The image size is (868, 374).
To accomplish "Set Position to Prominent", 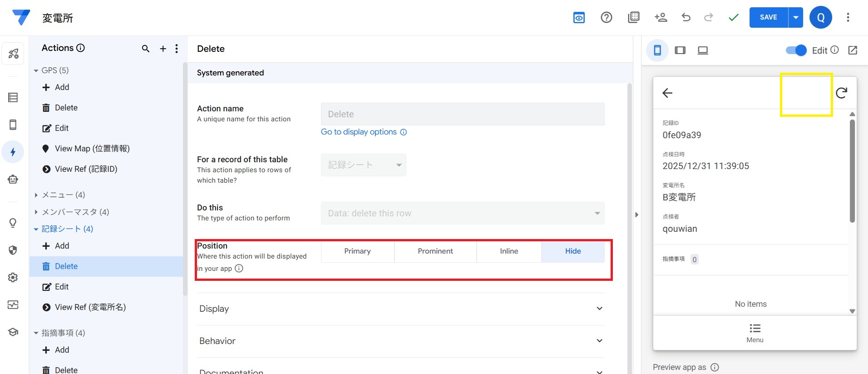I will coord(435,251).
